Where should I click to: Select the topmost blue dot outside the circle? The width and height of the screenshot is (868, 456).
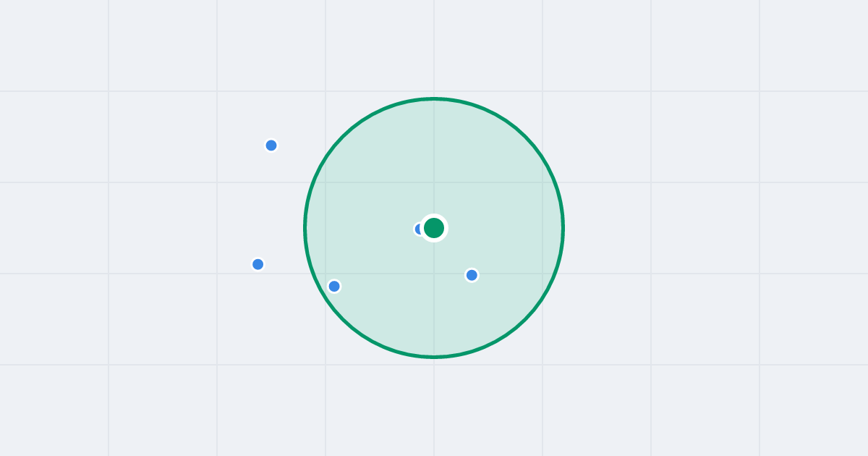271,145
